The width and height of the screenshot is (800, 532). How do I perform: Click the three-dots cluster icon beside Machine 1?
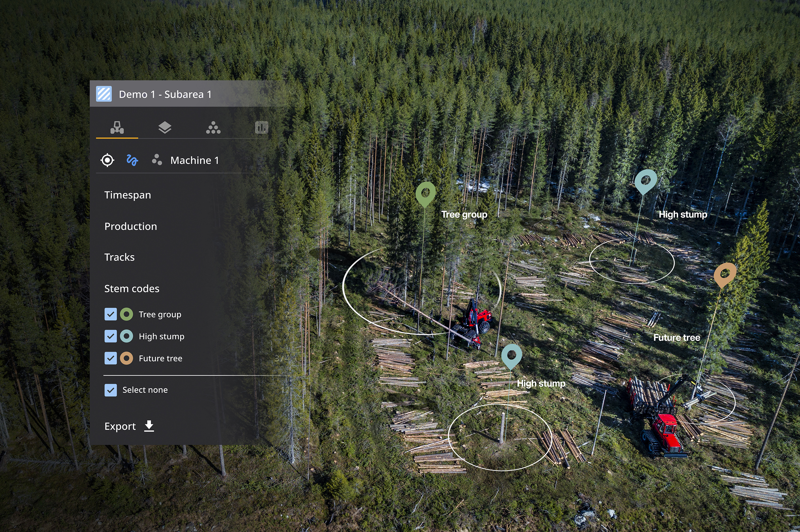(157, 159)
